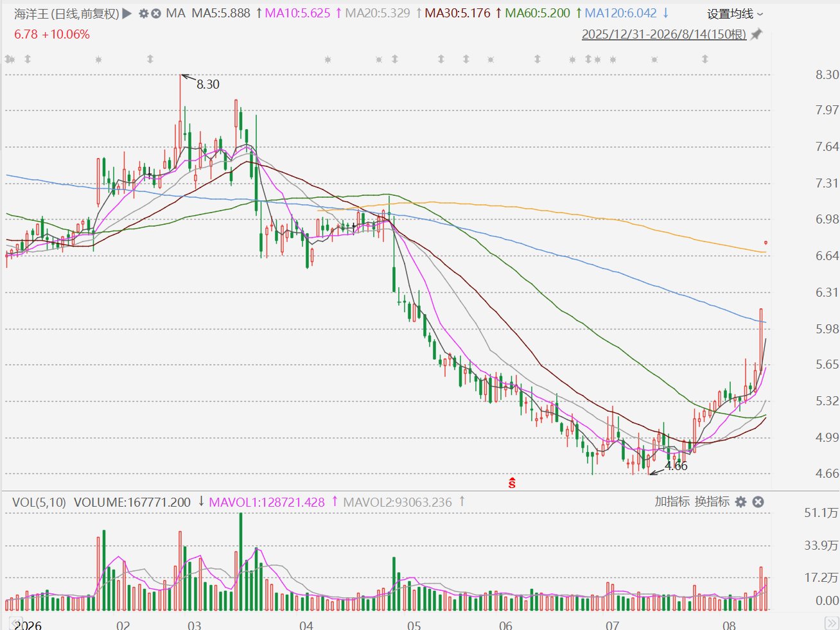The image size is (840, 630).
Task: Click the VOLUME:167771.200 readout
Action: tap(132, 502)
